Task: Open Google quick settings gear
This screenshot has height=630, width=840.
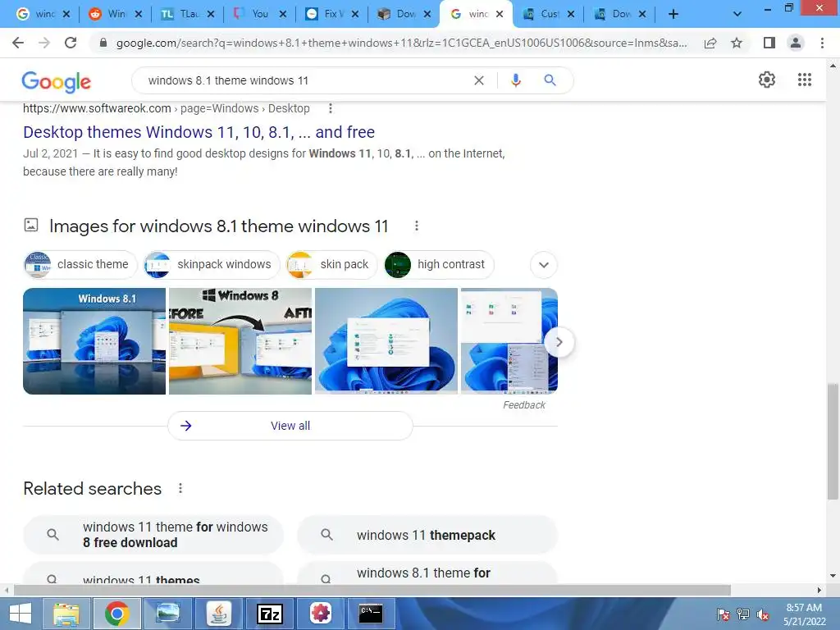Action: [x=767, y=80]
